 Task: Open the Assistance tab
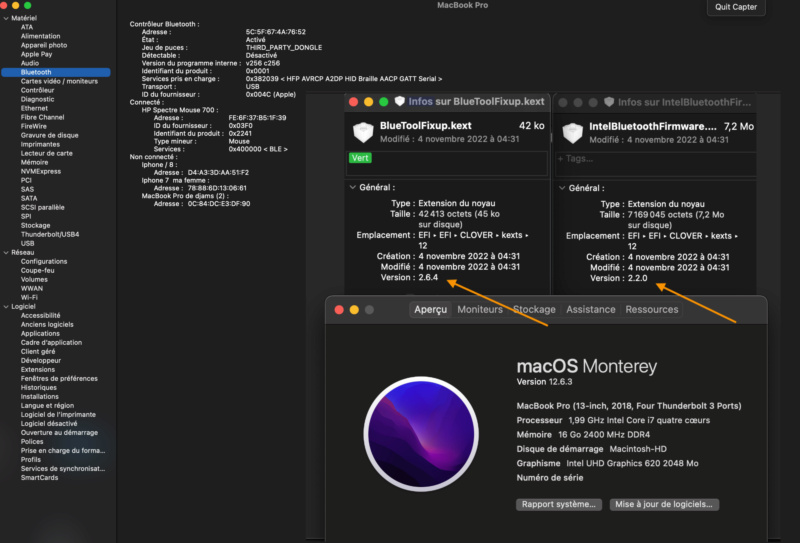590,309
